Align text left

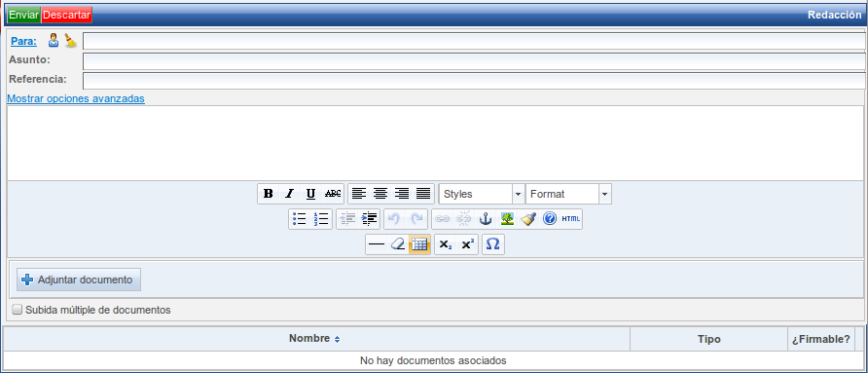(x=359, y=194)
